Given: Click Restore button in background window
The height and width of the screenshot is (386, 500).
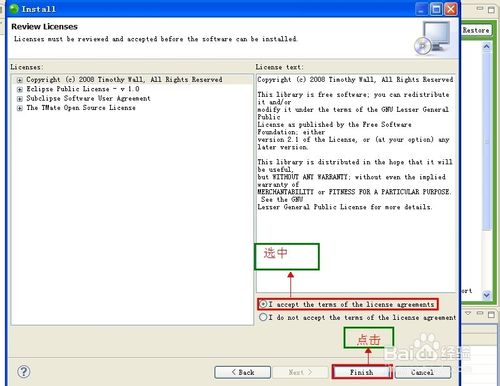Looking at the screenshot, I should click(476, 30).
